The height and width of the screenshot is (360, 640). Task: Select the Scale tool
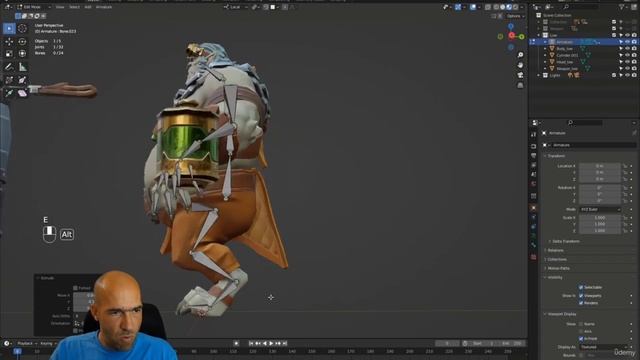9,53
